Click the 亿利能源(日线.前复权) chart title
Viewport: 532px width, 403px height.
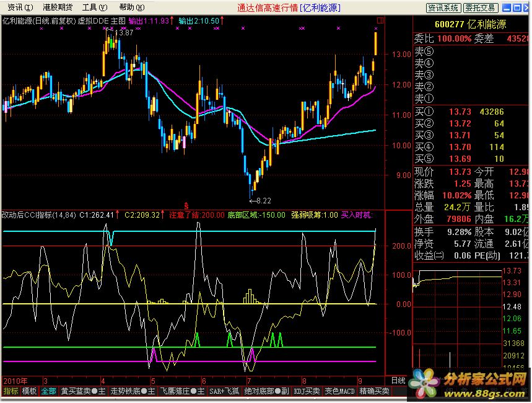click(x=39, y=20)
